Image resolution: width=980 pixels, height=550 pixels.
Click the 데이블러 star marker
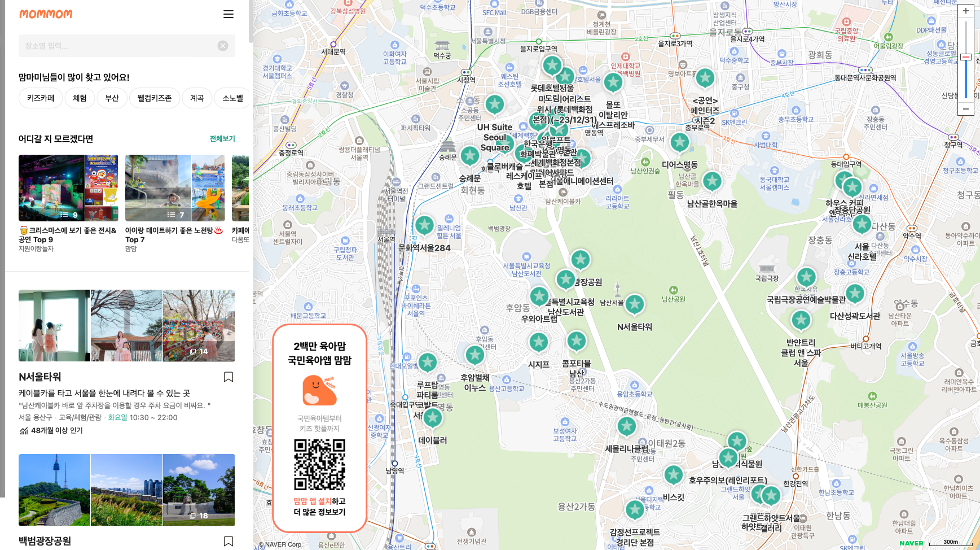tap(433, 418)
